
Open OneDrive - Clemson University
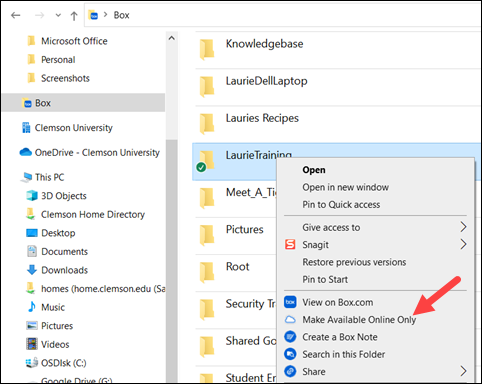(97, 152)
